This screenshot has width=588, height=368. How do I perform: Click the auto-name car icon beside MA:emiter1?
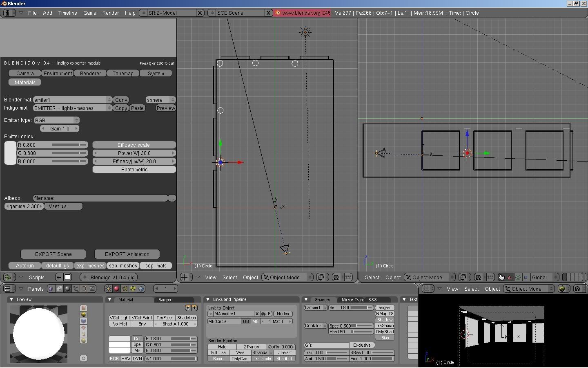[x=263, y=314]
